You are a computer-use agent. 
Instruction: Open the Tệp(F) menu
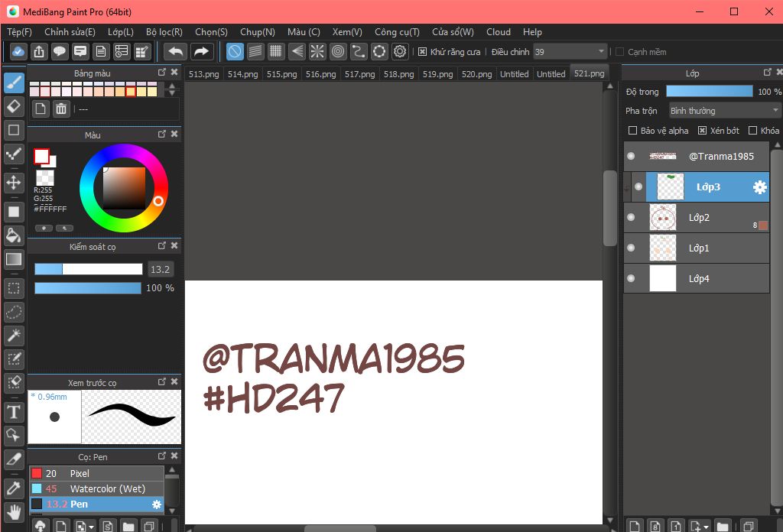(19, 32)
